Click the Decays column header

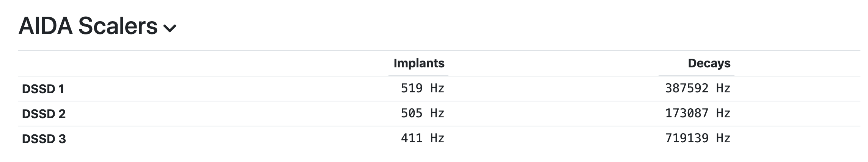pos(709,63)
